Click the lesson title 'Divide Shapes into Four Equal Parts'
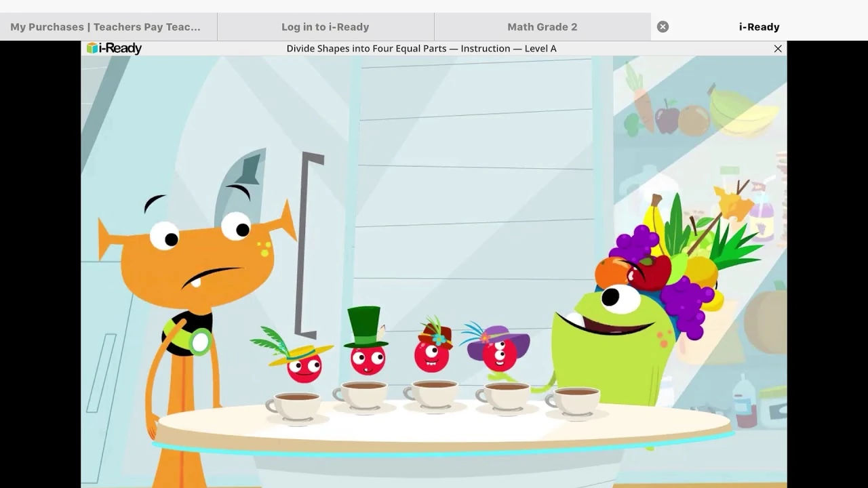This screenshot has width=868, height=488. coord(366,49)
